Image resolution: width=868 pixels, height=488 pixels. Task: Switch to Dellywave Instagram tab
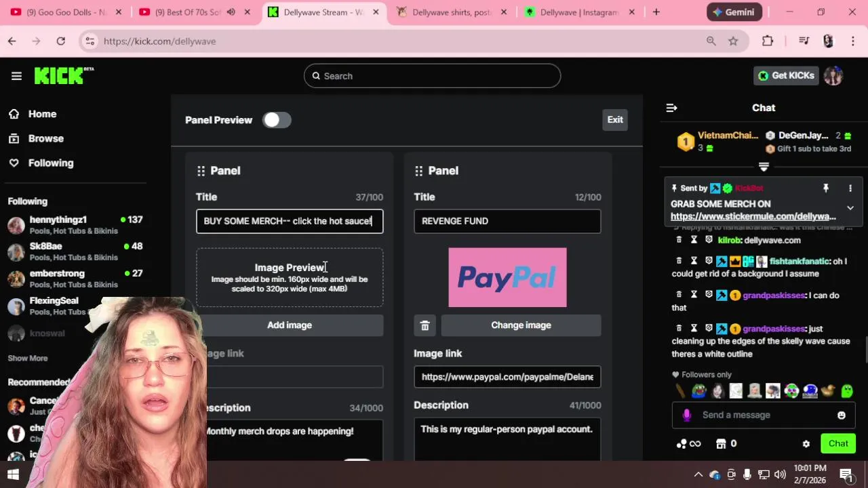click(x=578, y=12)
